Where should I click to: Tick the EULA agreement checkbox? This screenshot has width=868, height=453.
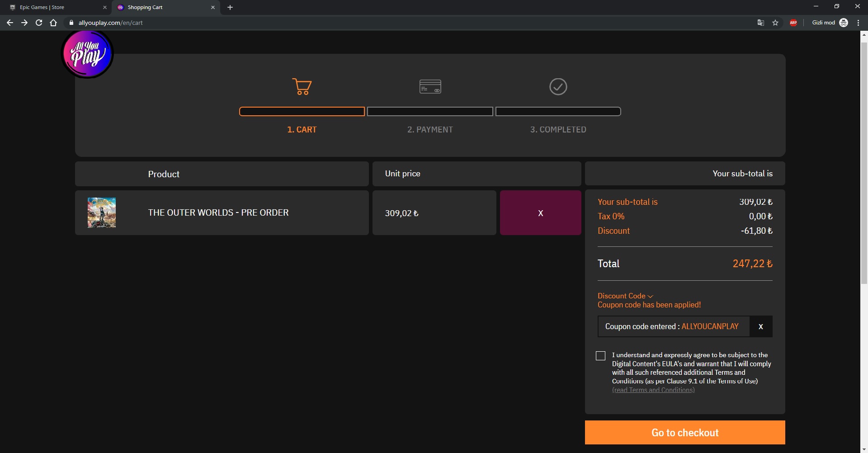[x=600, y=356]
